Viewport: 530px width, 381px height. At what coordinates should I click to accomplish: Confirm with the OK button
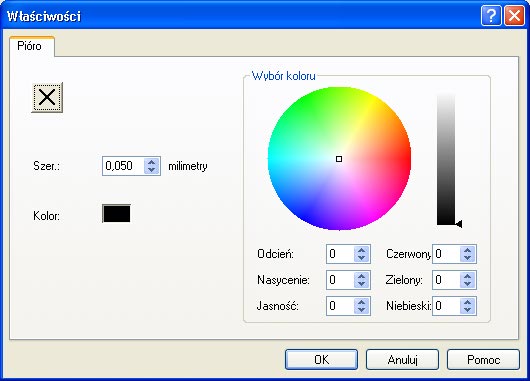pyautogui.click(x=321, y=359)
